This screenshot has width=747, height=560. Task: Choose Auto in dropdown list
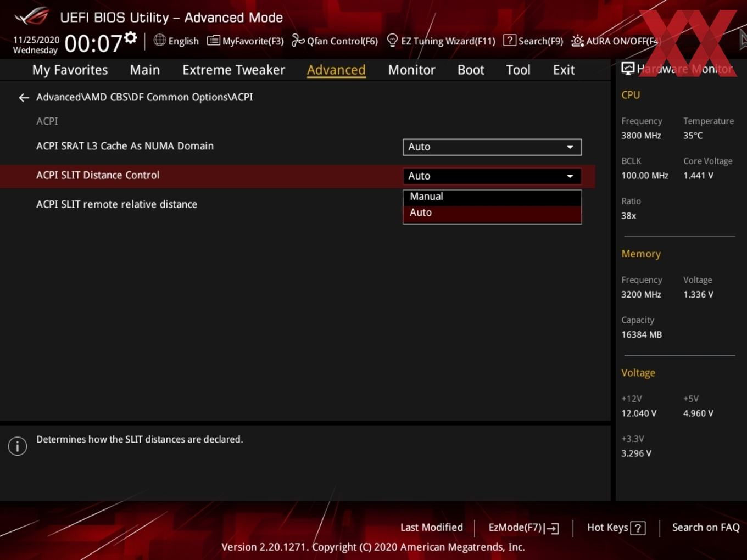(492, 213)
